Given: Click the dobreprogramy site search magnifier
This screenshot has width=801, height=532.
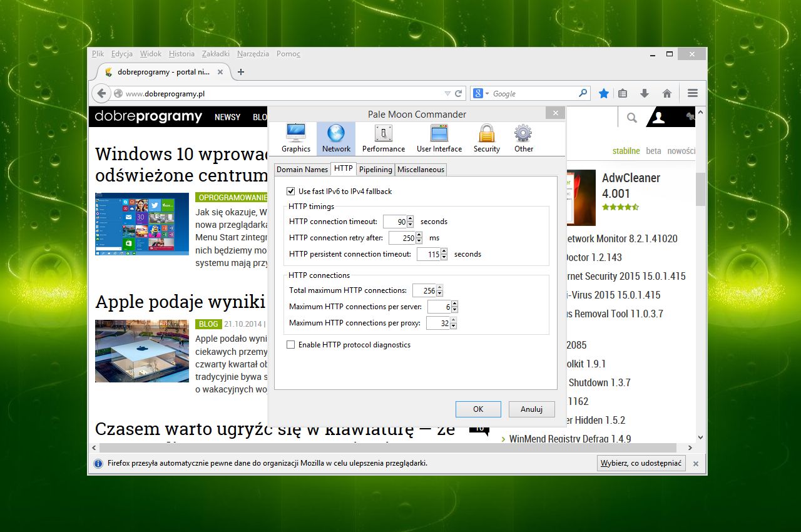Looking at the screenshot, I should coord(632,117).
